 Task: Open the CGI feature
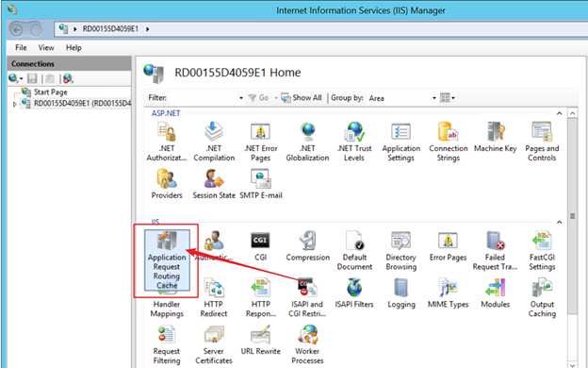(261, 246)
